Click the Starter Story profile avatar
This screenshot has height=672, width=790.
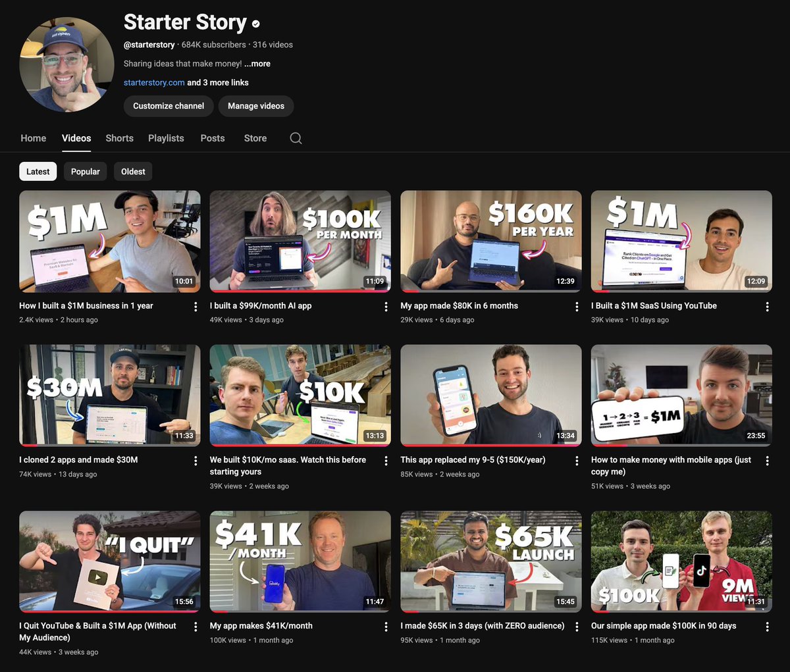66,65
